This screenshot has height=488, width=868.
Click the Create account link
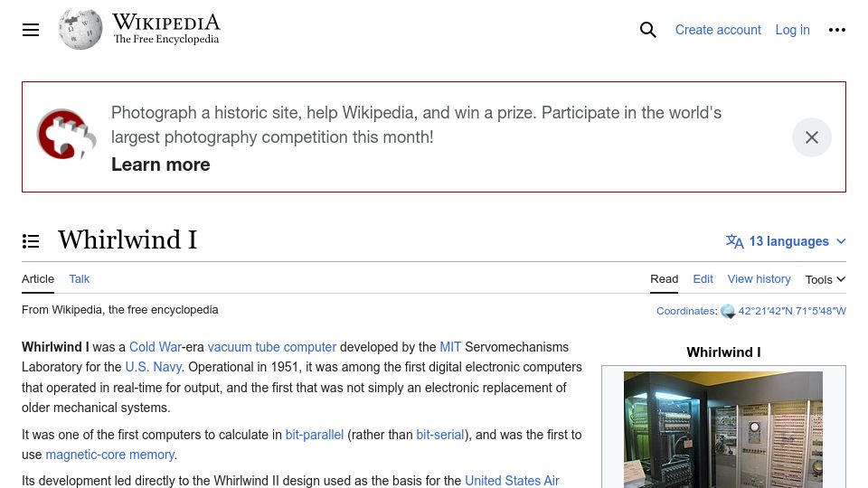click(718, 30)
